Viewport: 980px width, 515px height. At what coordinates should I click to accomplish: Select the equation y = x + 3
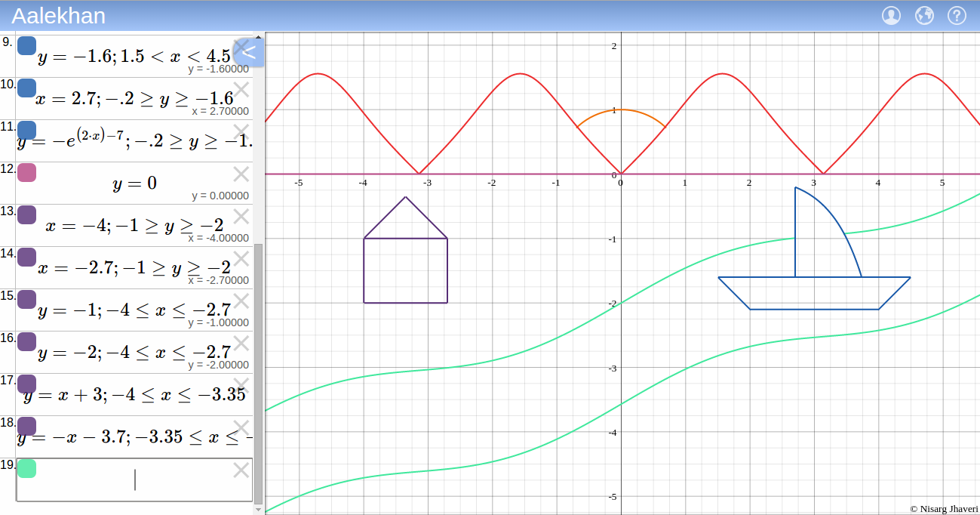tap(134, 396)
